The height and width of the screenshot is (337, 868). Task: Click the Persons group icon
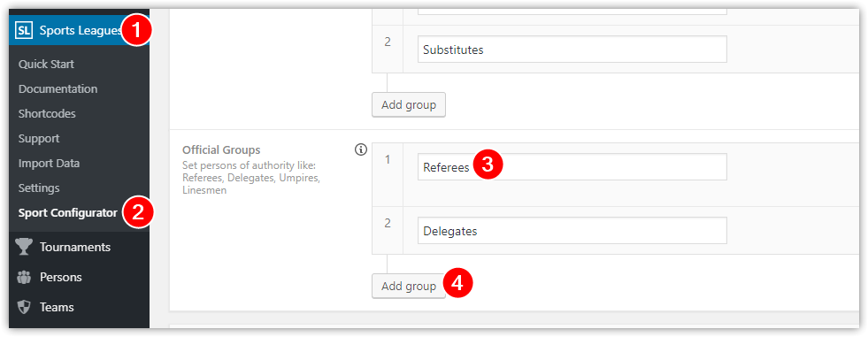pyautogui.click(x=24, y=277)
